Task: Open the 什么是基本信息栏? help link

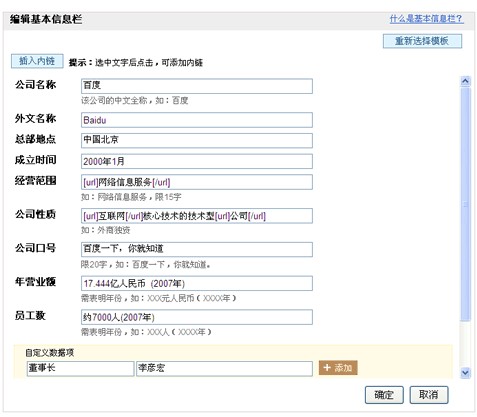Action: pyautogui.click(x=426, y=19)
